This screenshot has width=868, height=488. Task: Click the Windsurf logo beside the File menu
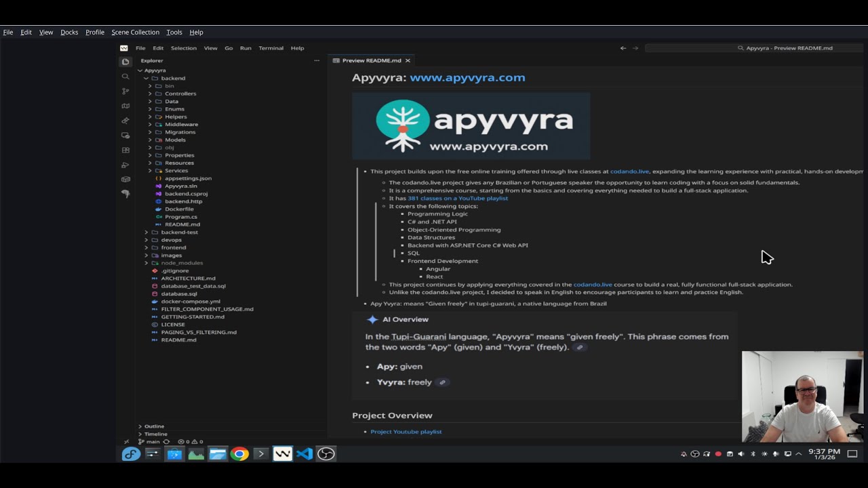pyautogui.click(x=124, y=48)
